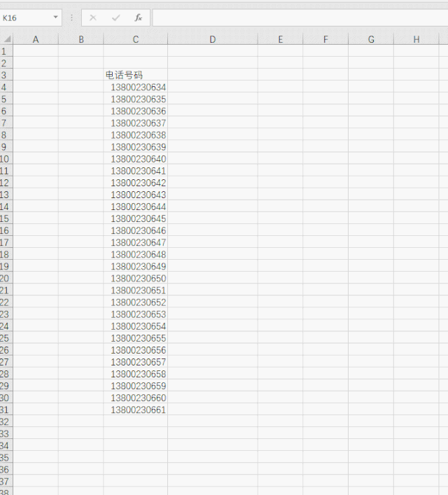Select cell containing 13800230644
Screen dimensions: 448x495
click(x=135, y=207)
